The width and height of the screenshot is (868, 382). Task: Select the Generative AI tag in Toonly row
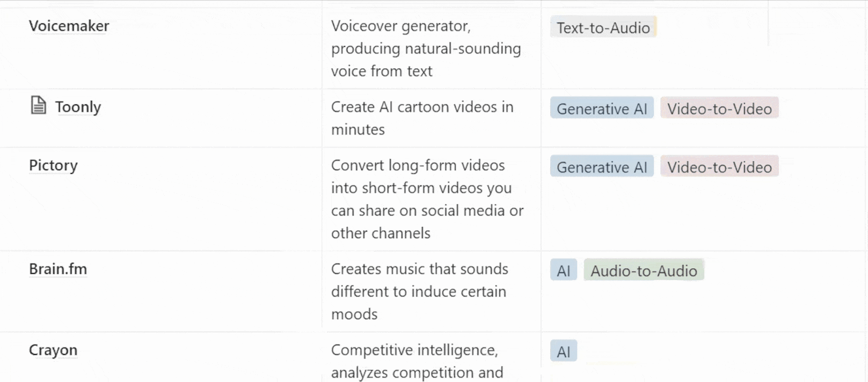pos(602,108)
